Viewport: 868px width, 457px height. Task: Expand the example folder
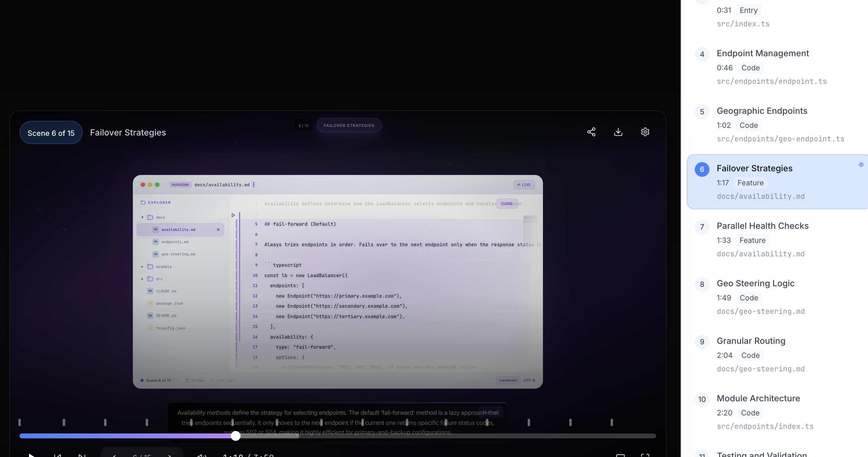point(142,266)
